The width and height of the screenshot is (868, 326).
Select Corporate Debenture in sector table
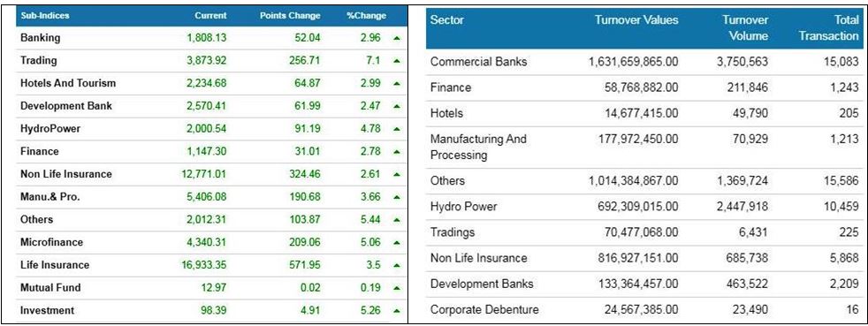click(484, 310)
